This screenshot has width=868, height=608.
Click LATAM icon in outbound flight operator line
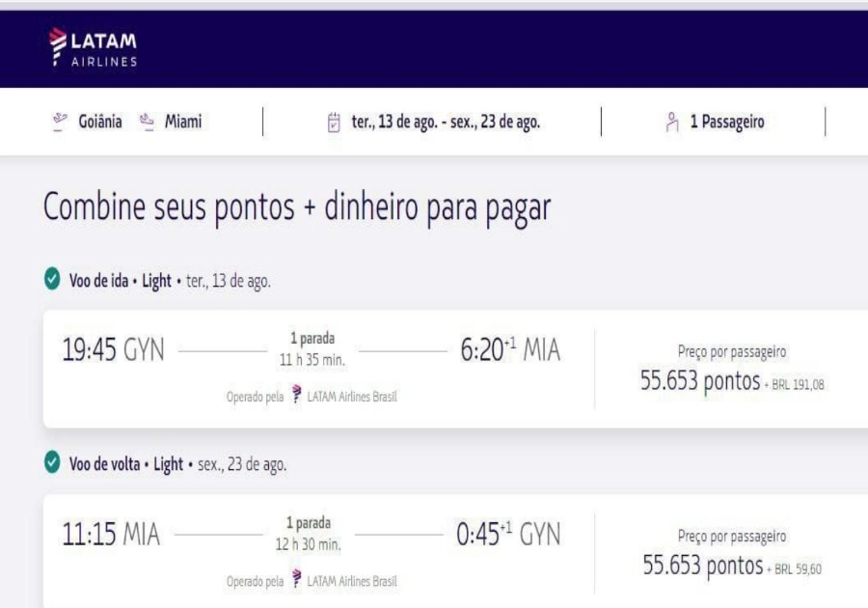click(x=297, y=397)
